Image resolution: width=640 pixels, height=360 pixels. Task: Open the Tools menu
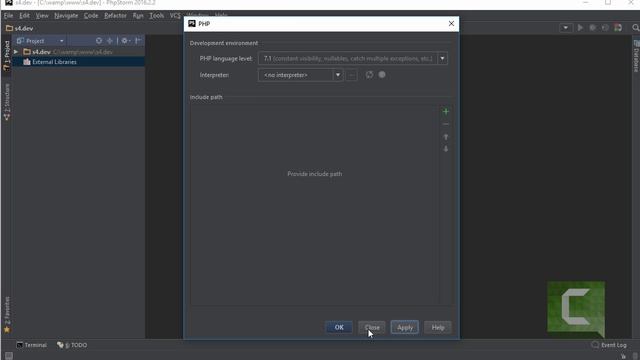[x=156, y=16]
